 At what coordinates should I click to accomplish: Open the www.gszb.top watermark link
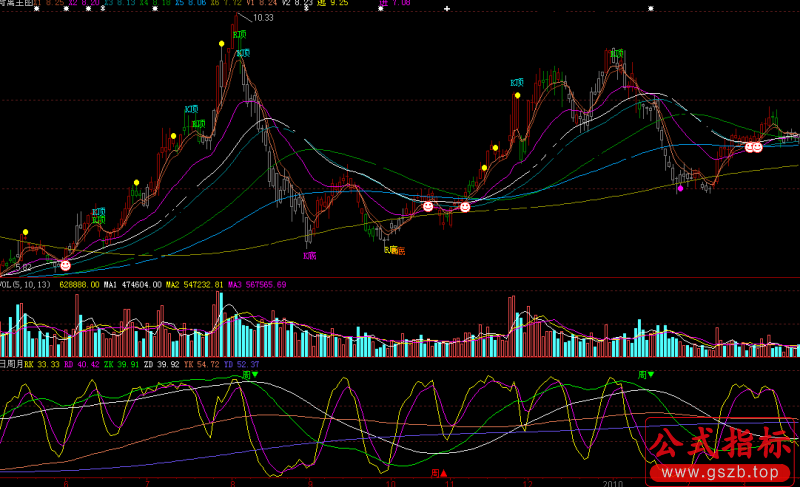715,471
